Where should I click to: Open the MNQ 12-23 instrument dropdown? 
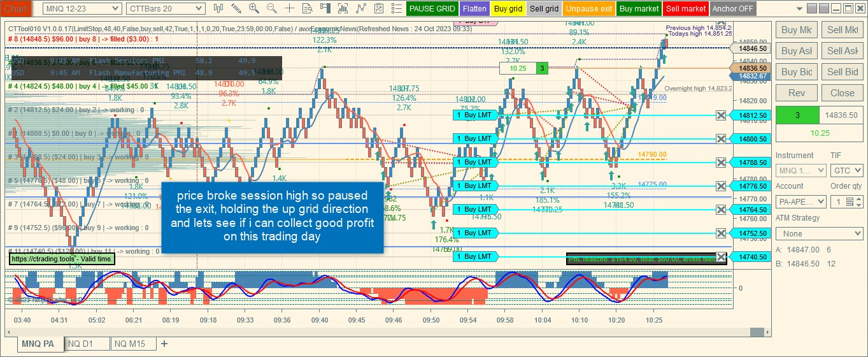(x=82, y=9)
